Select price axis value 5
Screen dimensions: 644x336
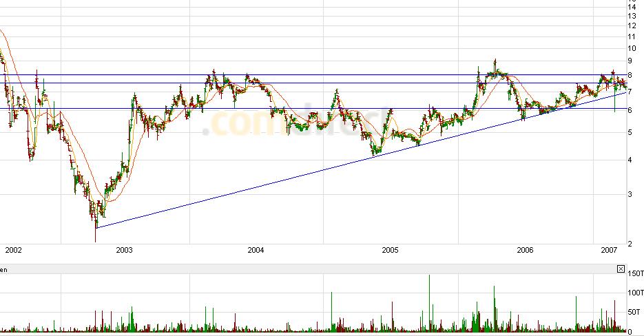tap(630, 133)
